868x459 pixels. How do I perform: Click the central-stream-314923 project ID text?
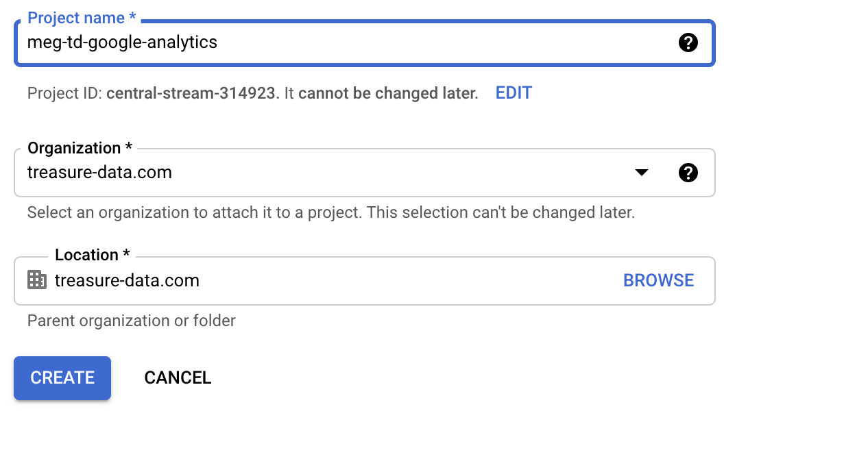point(193,94)
